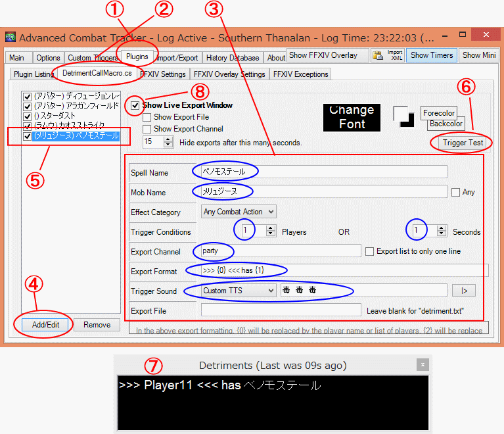This screenshot has height=434, width=504.
Task: Click the play Trigger Sound button
Action: [463, 291]
